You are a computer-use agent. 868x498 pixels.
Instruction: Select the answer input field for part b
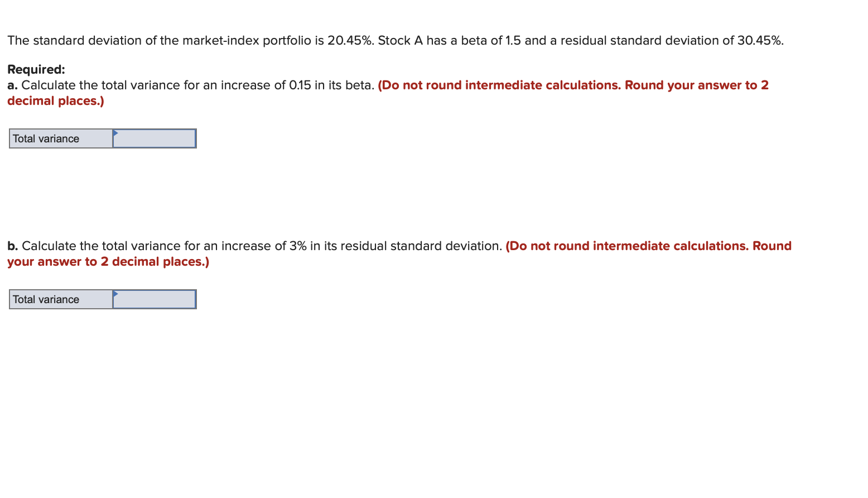click(x=155, y=299)
